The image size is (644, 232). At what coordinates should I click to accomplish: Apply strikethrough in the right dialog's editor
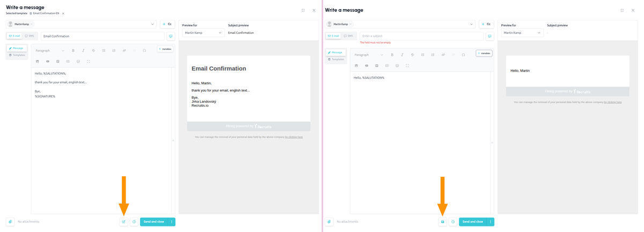point(412,55)
